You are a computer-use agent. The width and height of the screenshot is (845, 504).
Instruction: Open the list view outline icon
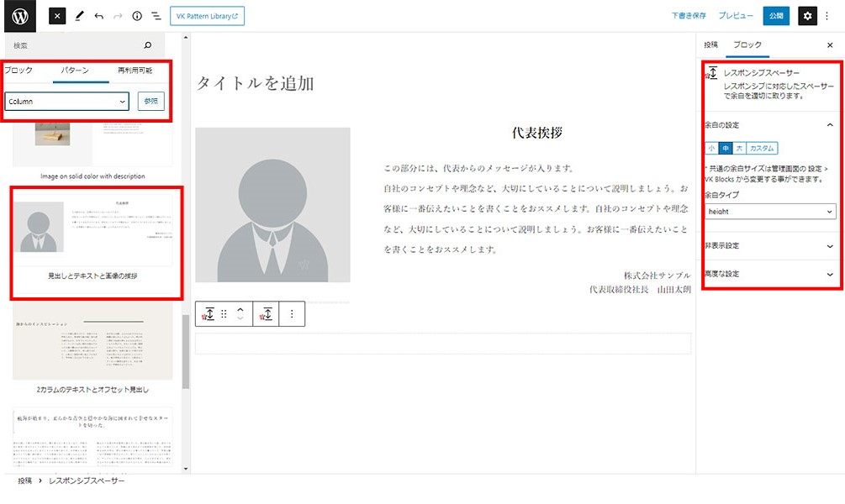pyautogui.click(x=156, y=16)
